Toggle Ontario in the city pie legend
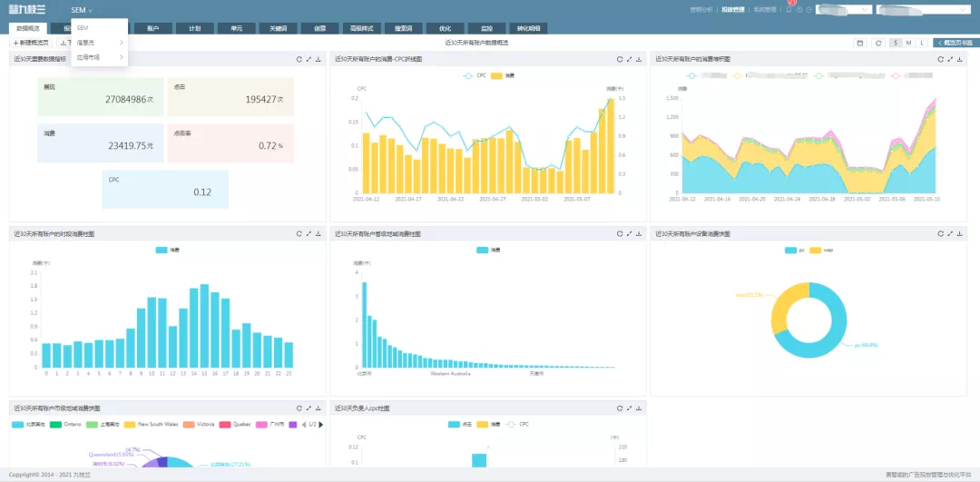Screen dimensions: 980x482 (x=65, y=424)
